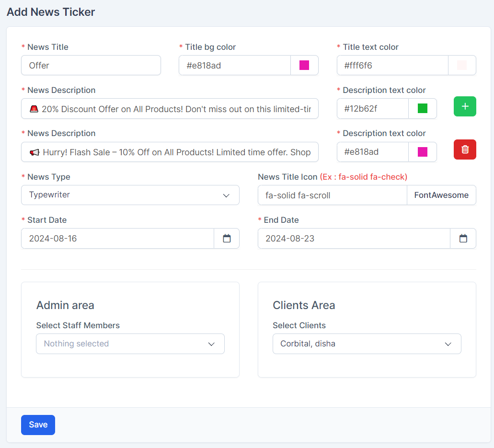Focus the first News Description field
The height and width of the screenshot is (448, 494).
tap(170, 109)
